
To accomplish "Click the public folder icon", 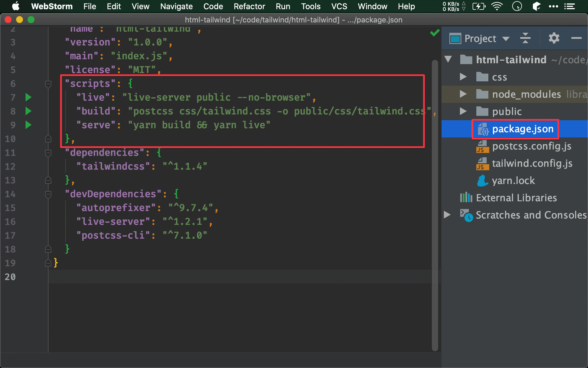I will tap(482, 112).
